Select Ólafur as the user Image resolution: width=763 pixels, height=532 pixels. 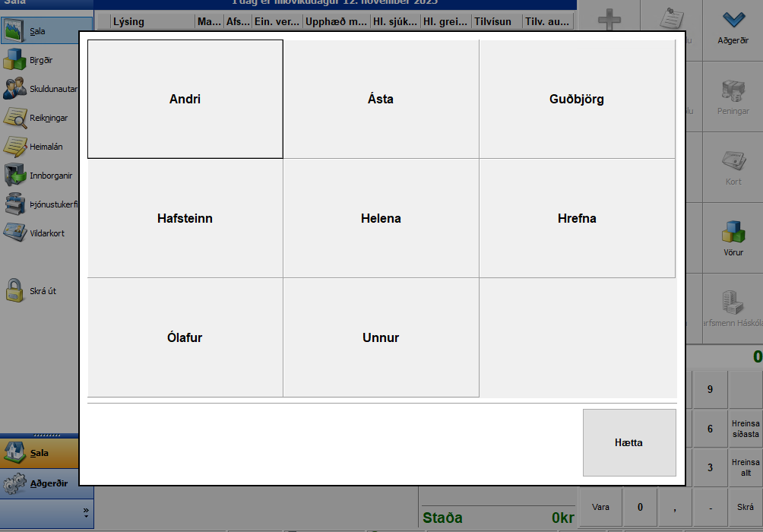coord(185,337)
